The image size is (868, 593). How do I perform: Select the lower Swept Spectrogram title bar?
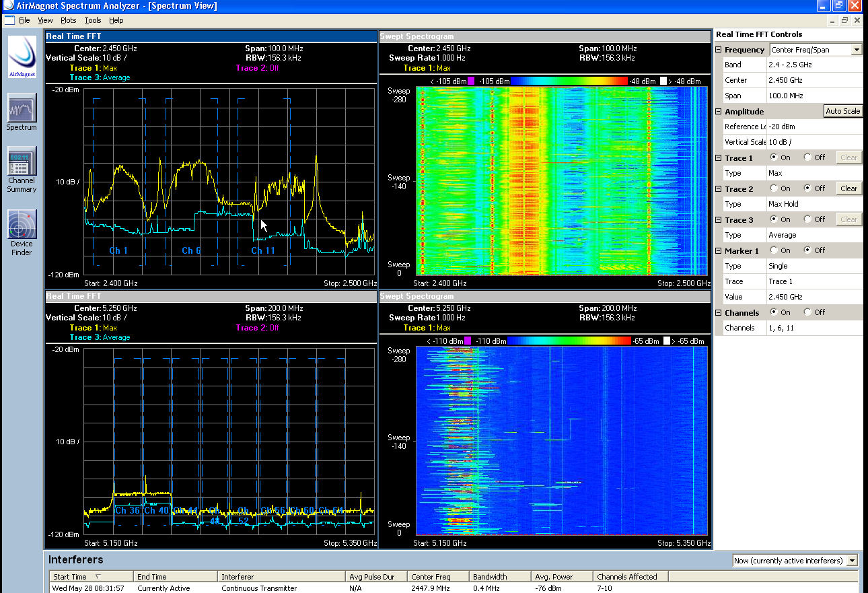(544, 296)
